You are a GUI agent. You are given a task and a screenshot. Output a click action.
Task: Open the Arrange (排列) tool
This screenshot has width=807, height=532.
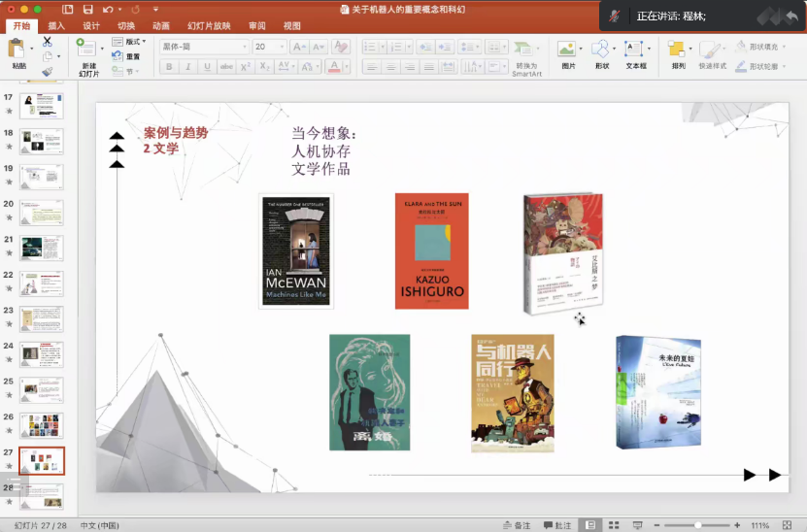click(x=678, y=49)
